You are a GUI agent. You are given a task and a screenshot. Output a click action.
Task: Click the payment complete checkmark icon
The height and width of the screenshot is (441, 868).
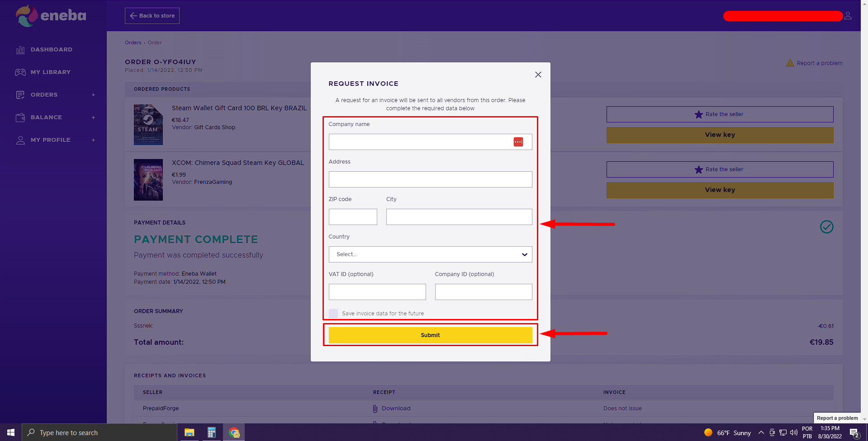click(x=827, y=227)
